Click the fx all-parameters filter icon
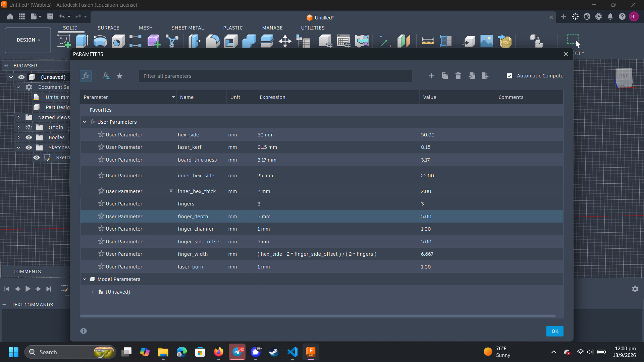This screenshot has width=644, height=362. [x=86, y=76]
